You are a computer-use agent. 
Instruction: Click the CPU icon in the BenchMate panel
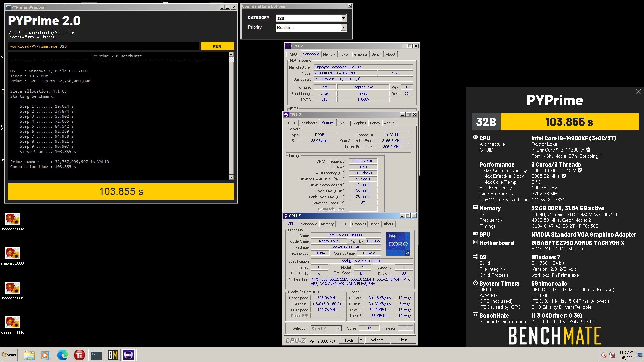pos(475,137)
